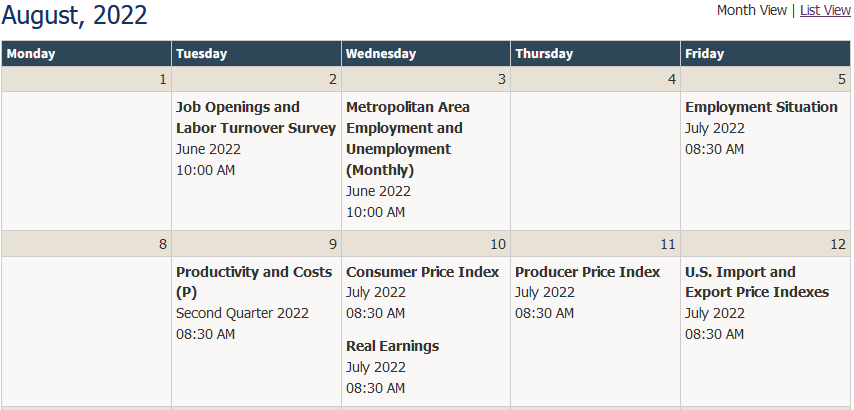Select date number 1 cell
Viewport: 854px width, 410px height.
point(87,79)
